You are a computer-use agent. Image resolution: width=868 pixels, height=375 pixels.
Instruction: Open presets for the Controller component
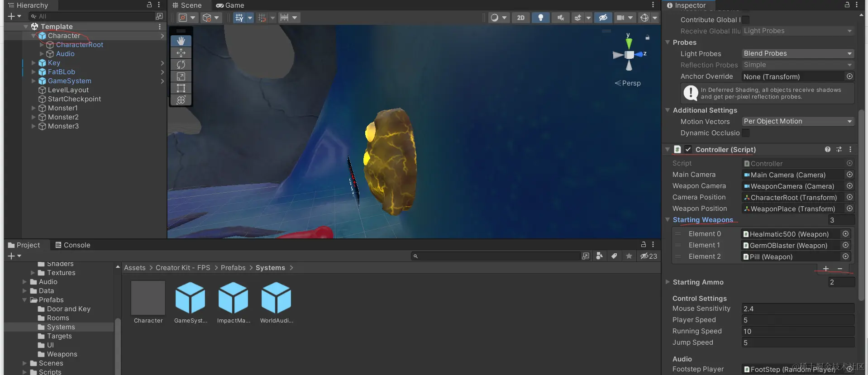(839, 149)
